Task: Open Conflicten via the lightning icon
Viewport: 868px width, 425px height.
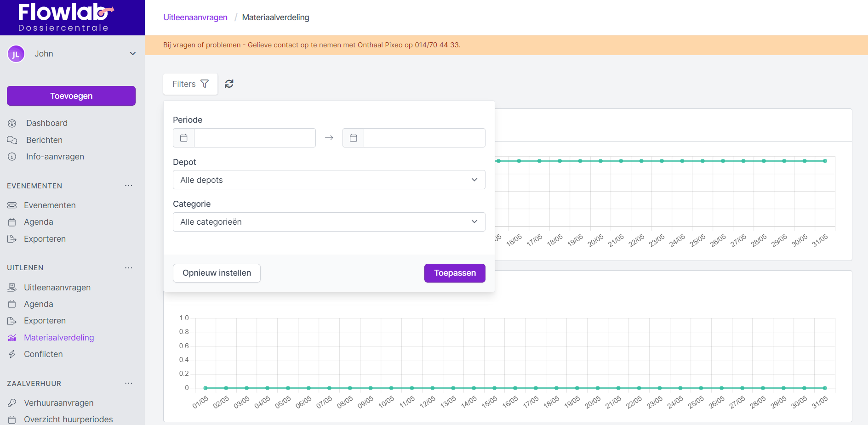Action: coord(12,354)
